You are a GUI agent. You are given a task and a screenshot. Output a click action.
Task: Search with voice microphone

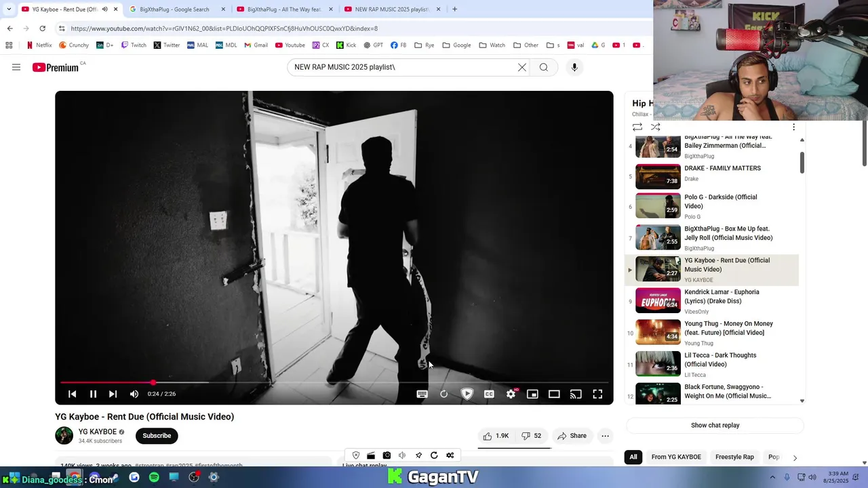pyautogui.click(x=574, y=67)
